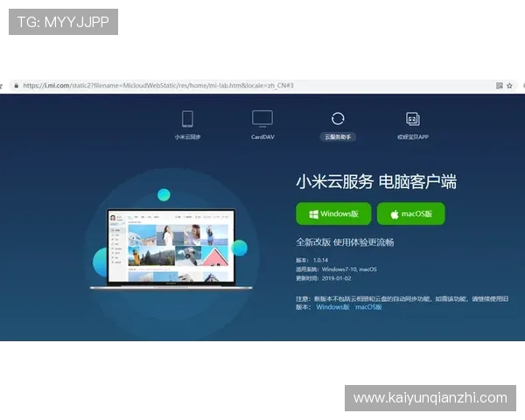Select the 小米云同步 tab label

tap(187, 137)
